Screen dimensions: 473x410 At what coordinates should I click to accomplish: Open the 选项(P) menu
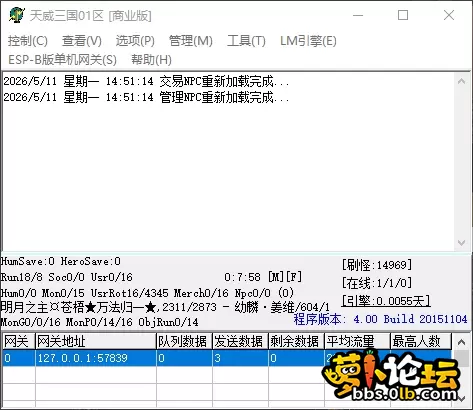tap(135, 41)
